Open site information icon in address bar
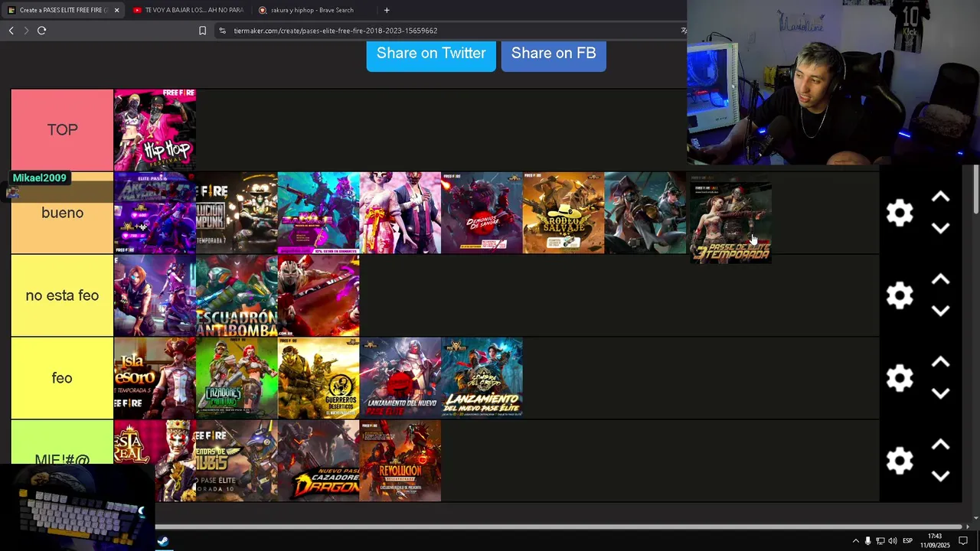 coord(222,31)
